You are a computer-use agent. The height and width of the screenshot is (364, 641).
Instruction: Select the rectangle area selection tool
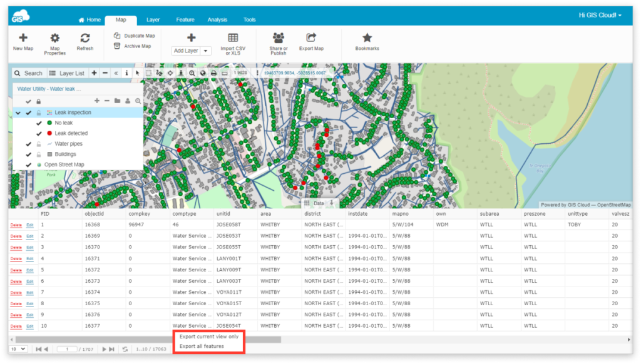[148, 73]
